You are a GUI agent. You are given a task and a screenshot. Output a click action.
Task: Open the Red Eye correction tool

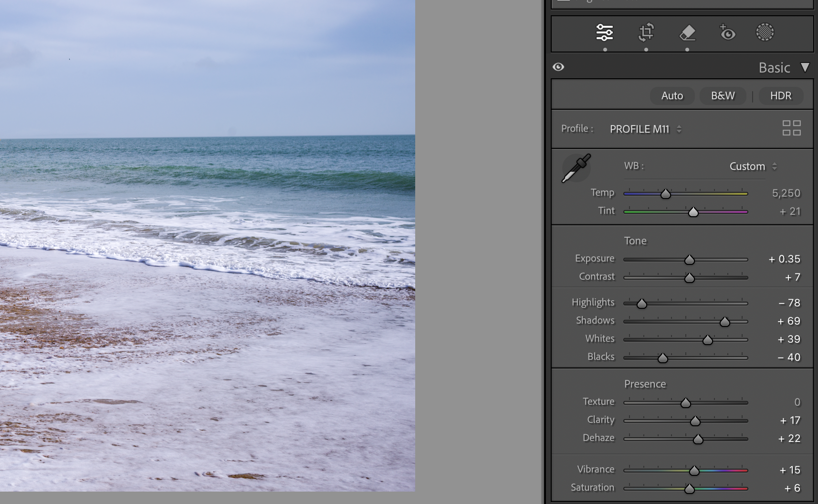point(727,32)
